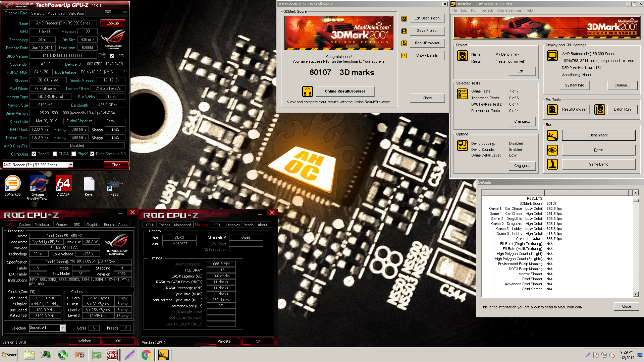This screenshot has height=362, width=644.
Task: Launch the x265 desktop shortcut
Action: 114,186
